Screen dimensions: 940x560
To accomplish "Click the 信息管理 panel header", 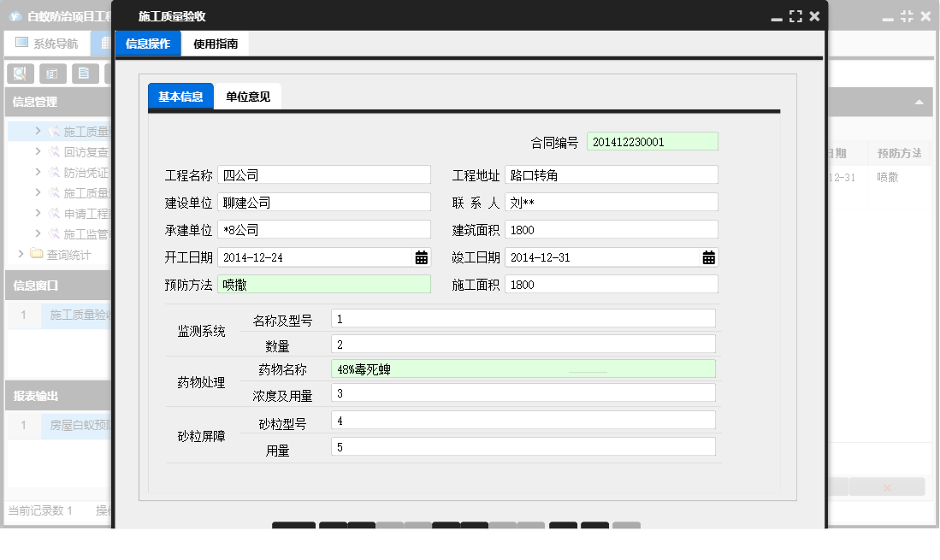I will 58,102.
